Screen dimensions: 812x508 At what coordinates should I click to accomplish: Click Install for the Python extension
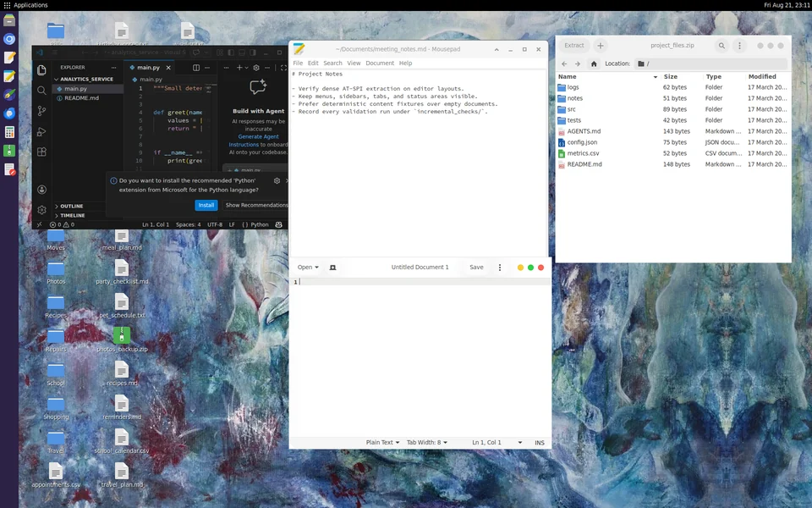point(206,205)
